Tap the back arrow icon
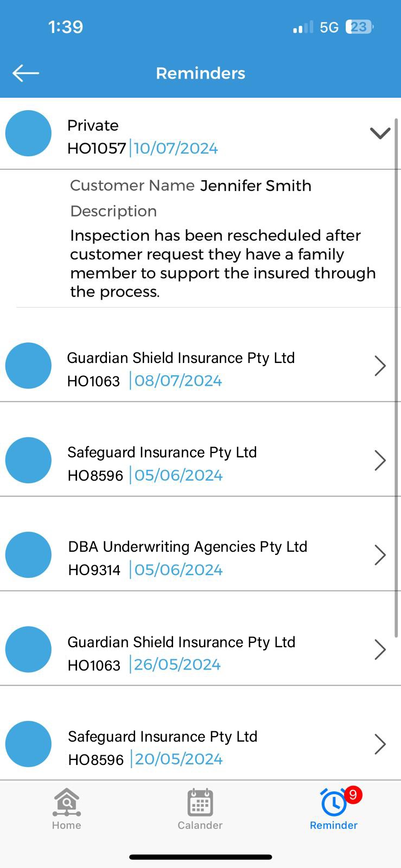The image size is (401, 868). click(26, 73)
